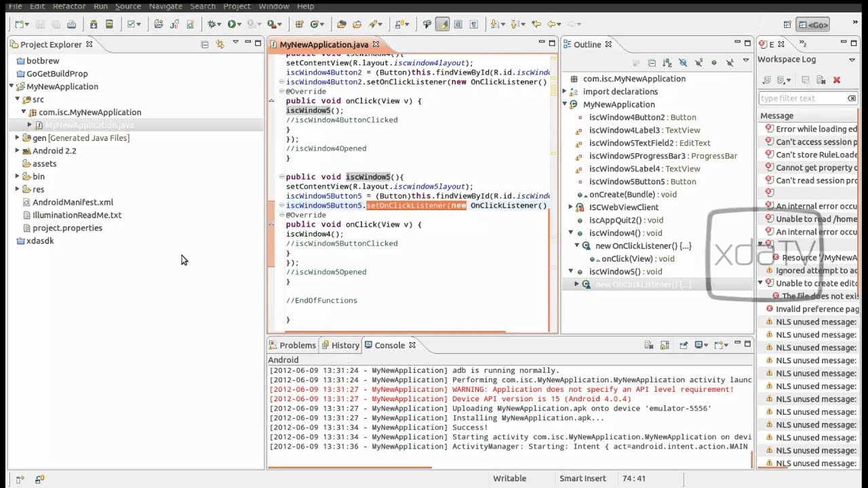The height and width of the screenshot is (488, 868).
Task: Toggle Hide Fields in Outline
Action: 683,63
